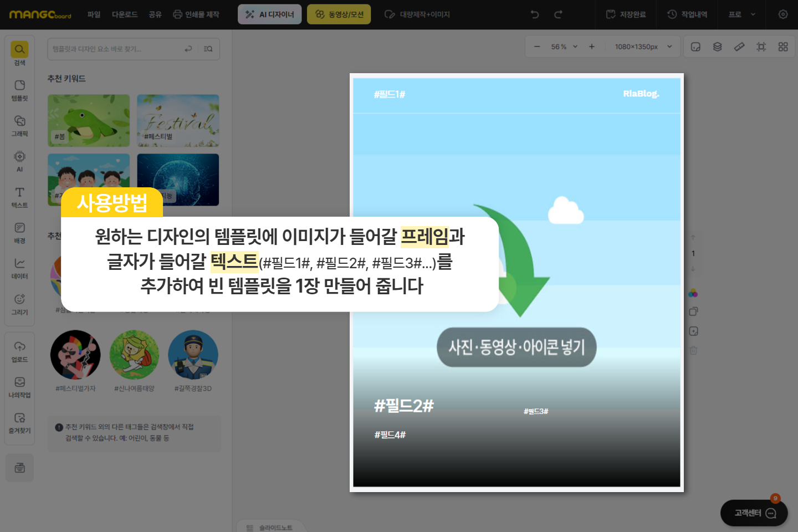Image resolution: width=798 pixels, height=532 pixels.
Task: Click the artboard crop frame icon
Action: click(x=761, y=47)
